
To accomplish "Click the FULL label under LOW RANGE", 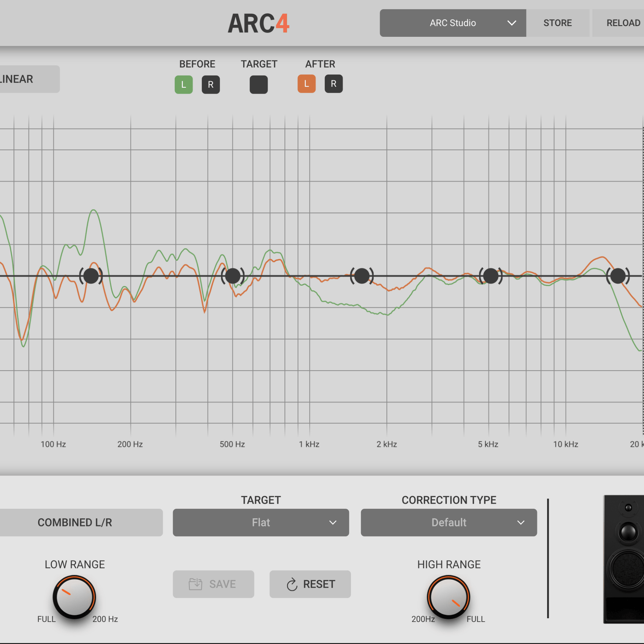I will click(46, 619).
